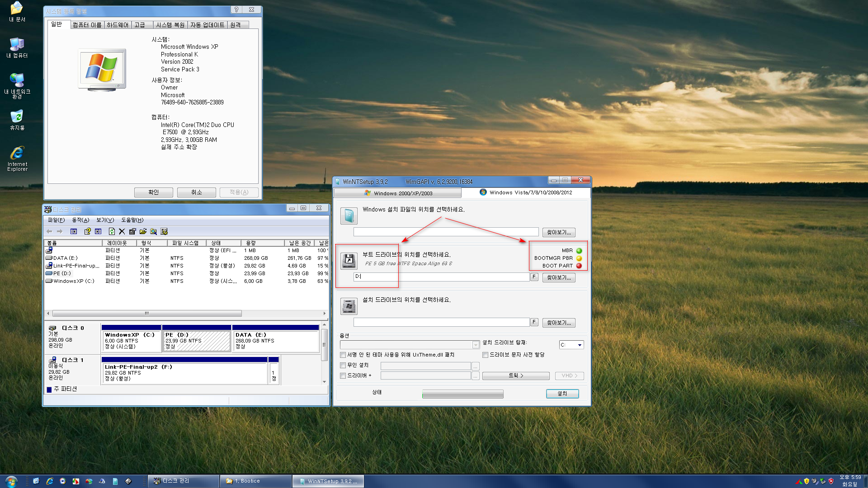Click the Windows setup file location field

446,232
